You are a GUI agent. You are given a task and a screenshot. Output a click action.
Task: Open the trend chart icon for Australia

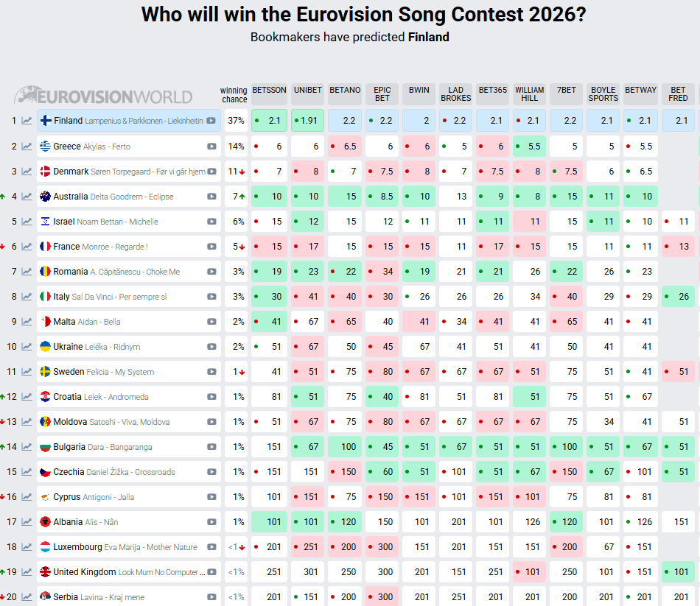(x=27, y=197)
